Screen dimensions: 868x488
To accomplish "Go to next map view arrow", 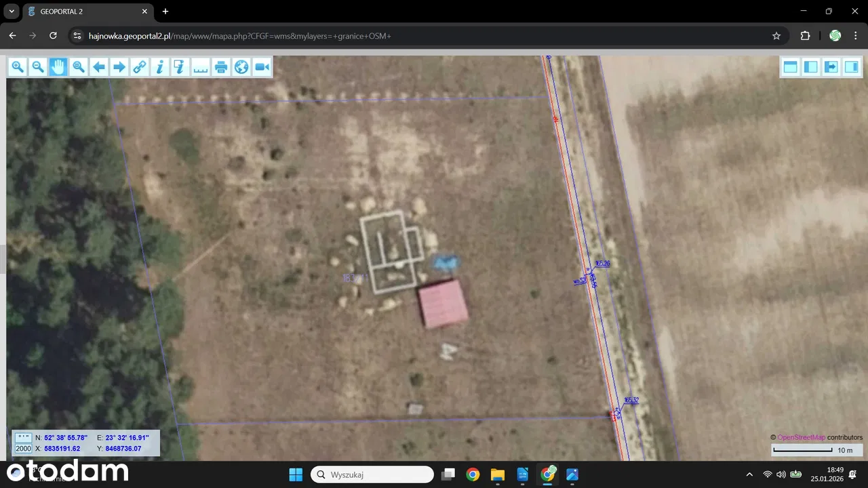I will pyautogui.click(x=119, y=66).
